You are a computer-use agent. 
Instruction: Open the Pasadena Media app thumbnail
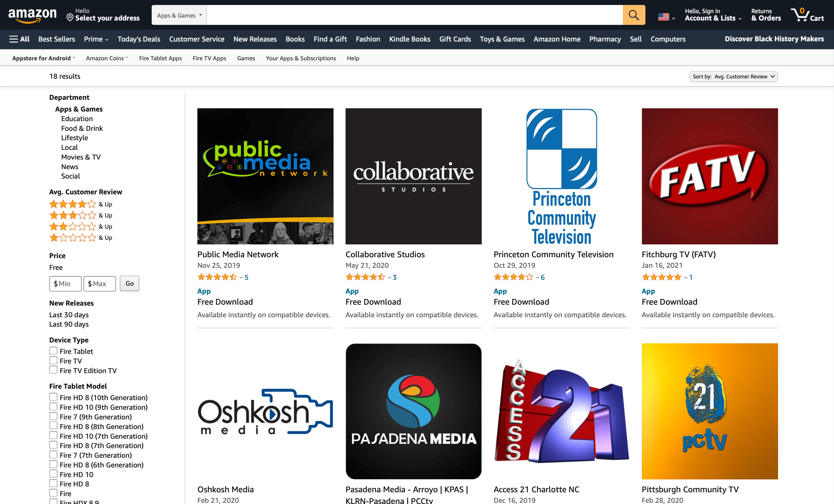[413, 411]
